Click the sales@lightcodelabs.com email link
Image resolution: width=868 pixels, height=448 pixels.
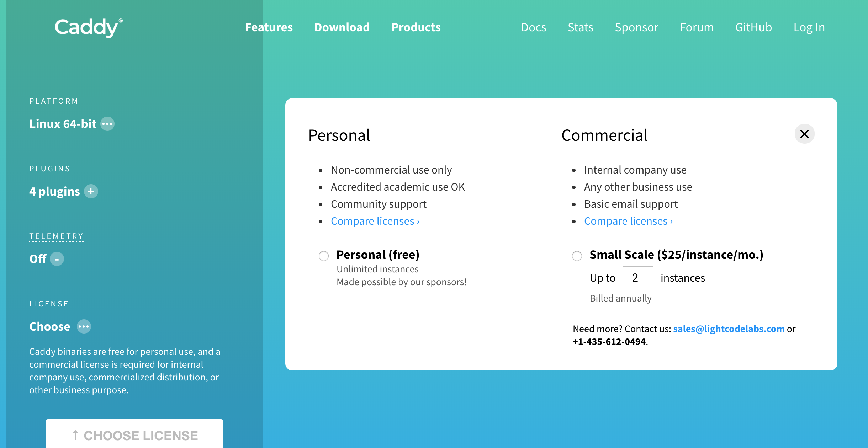point(729,329)
